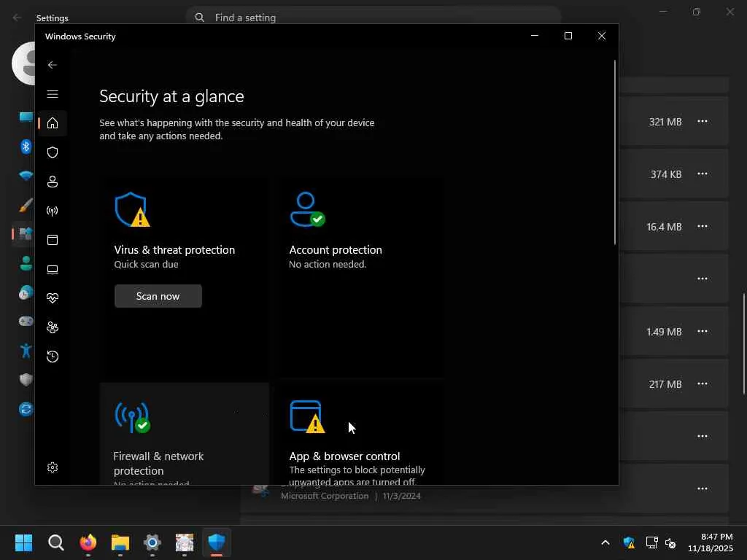Open Firefox from the taskbar
This screenshot has width=747, height=560.
point(88,542)
